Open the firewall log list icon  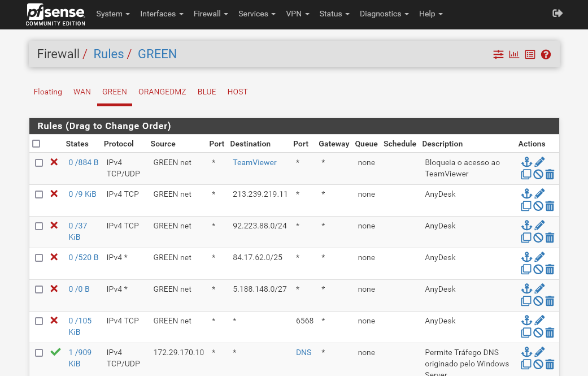tap(530, 55)
